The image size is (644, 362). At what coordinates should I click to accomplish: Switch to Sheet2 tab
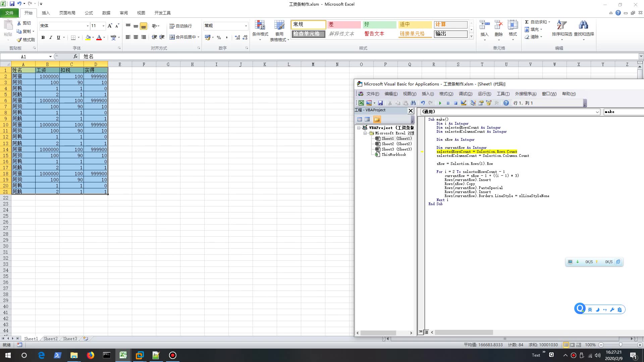(50, 339)
